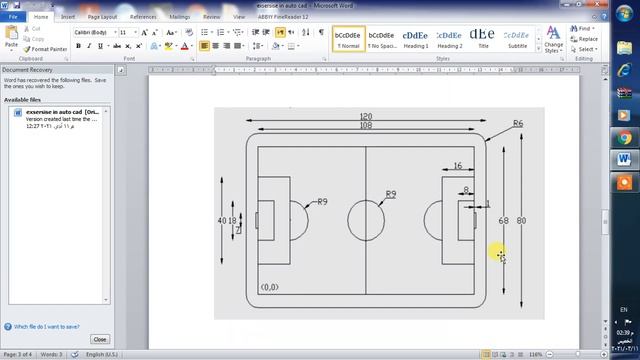Apply the Normal style
Screen dimensions: 640x360
point(349,39)
